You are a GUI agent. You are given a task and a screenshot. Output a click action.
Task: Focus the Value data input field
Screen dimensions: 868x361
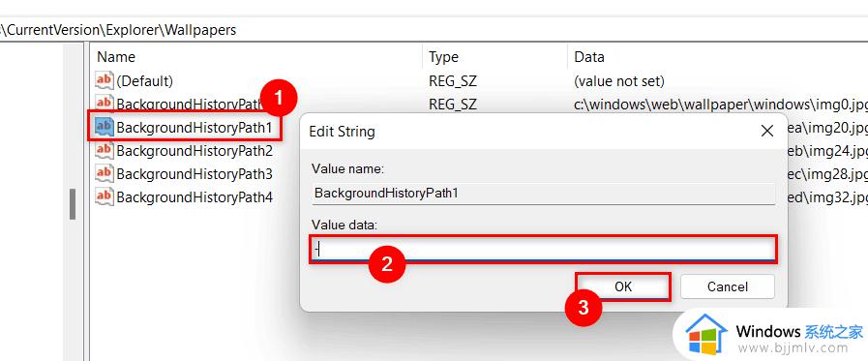543,249
